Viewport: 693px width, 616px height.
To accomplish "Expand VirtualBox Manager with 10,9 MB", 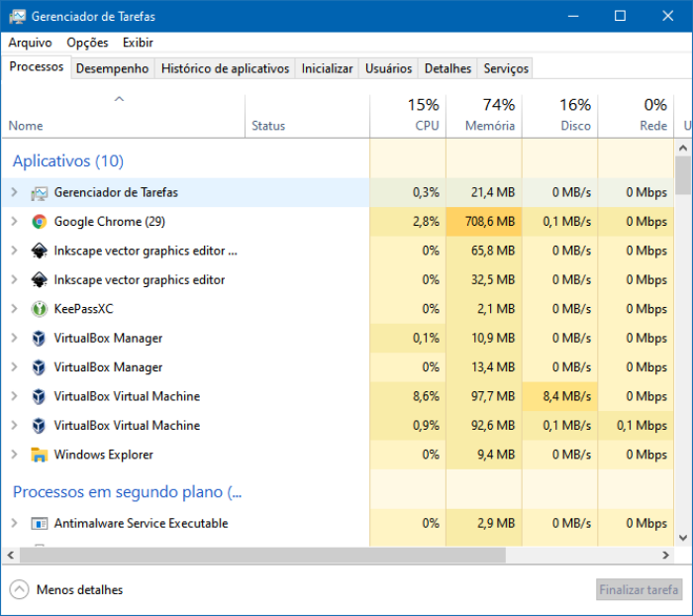I will [x=14, y=338].
